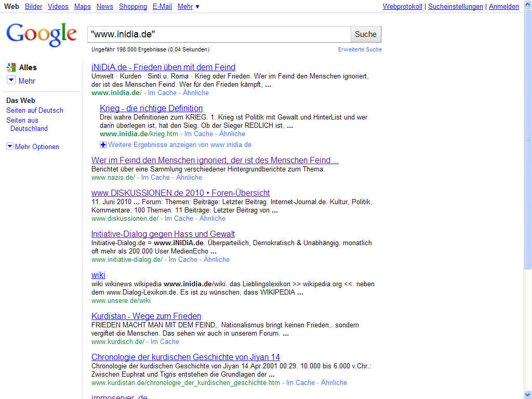The image size is (532, 399).
Task: Open Im Cache for www.nazis.de result
Action: [155, 178]
